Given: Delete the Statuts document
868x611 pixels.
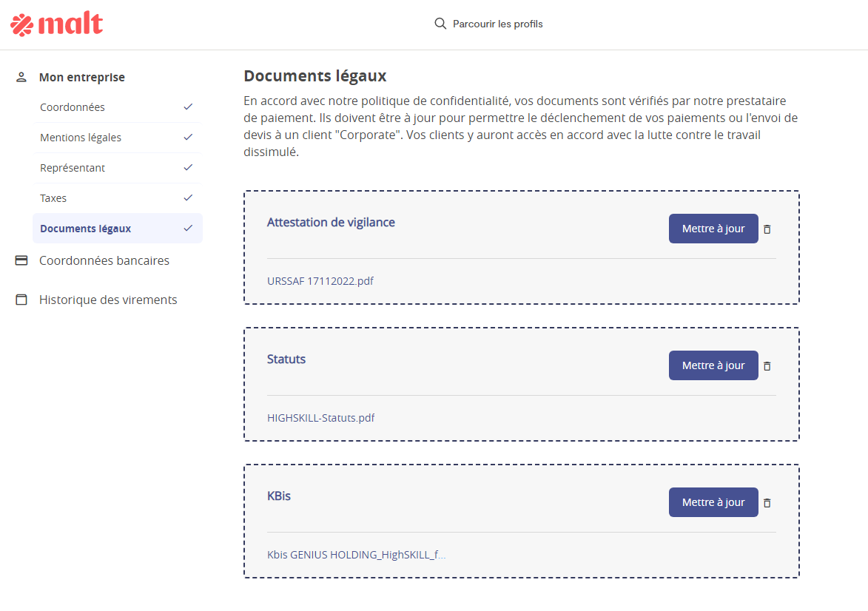Looking at the screenshot, I should pos(767,366).
